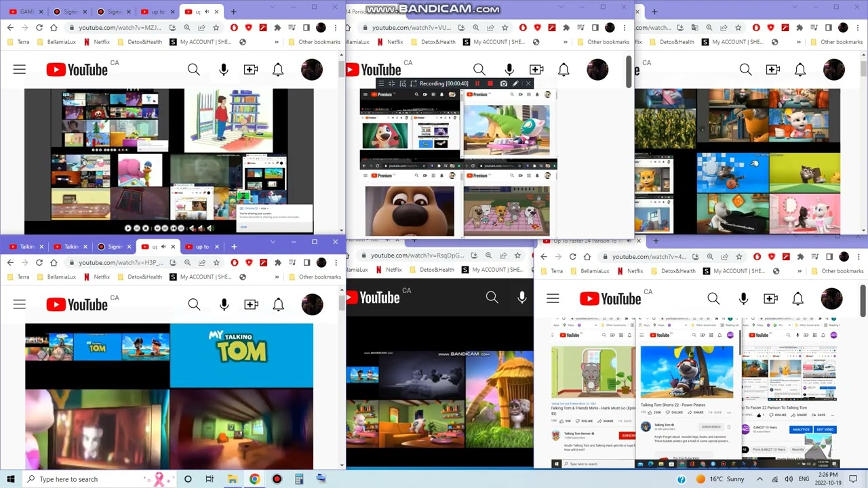The width and height of the screenshot is (868, 488).
Task: Open Calculator from the taskbar
Action: point(299,479)
